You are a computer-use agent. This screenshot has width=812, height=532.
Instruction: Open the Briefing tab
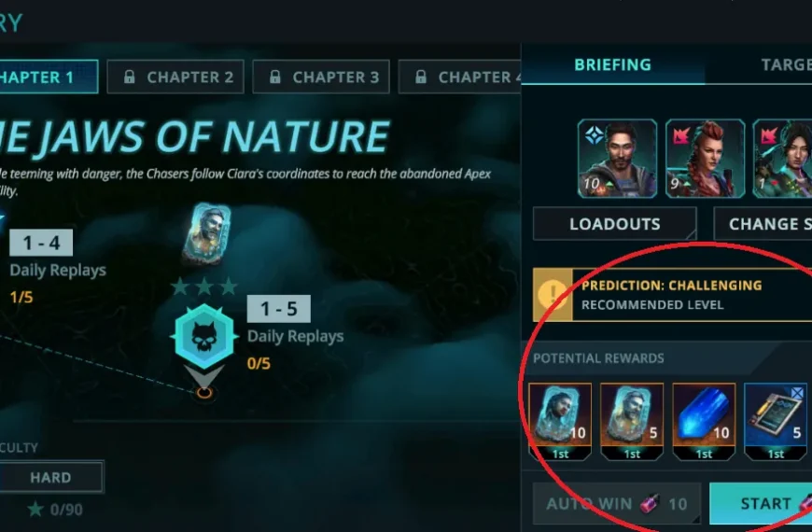tap(612, 64)
